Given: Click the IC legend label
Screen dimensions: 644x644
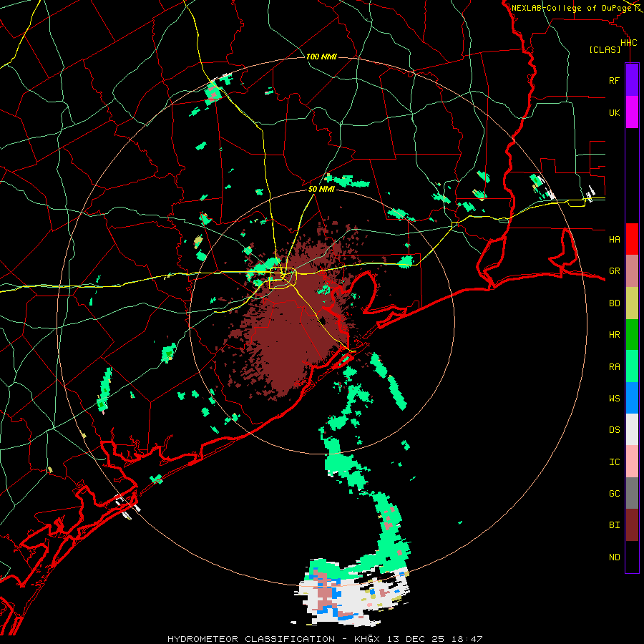Looking at the screenshot, I should click(614, 462).
